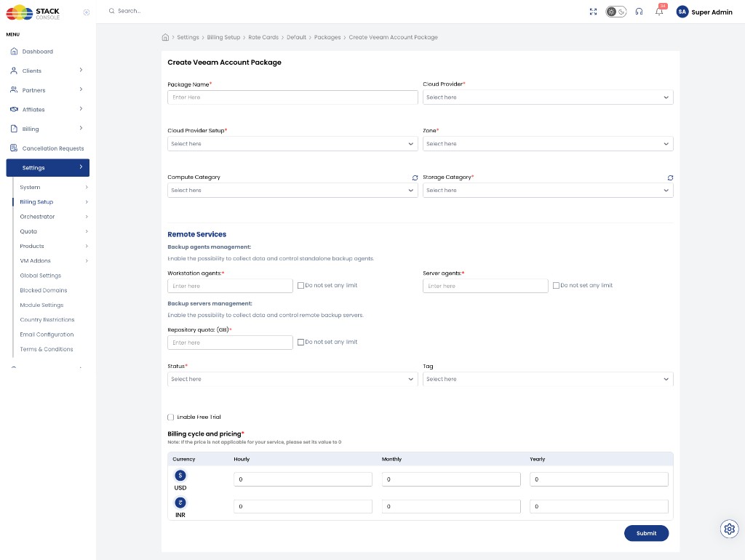The image size is (745, 560).
Task: Click the Dashboard house icon in sidebar
Action: pos(15,52)
